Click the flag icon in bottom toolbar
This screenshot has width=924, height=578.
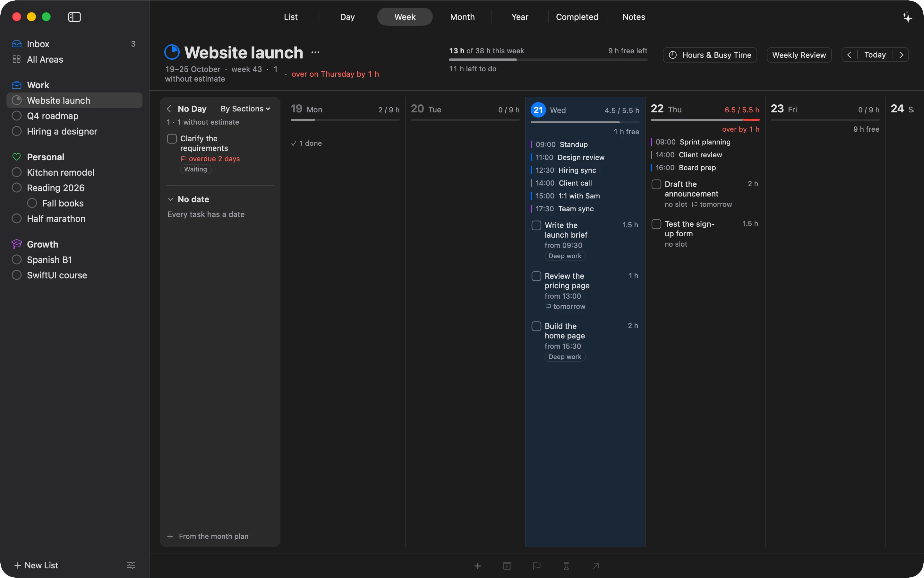(x=536, y=566)
